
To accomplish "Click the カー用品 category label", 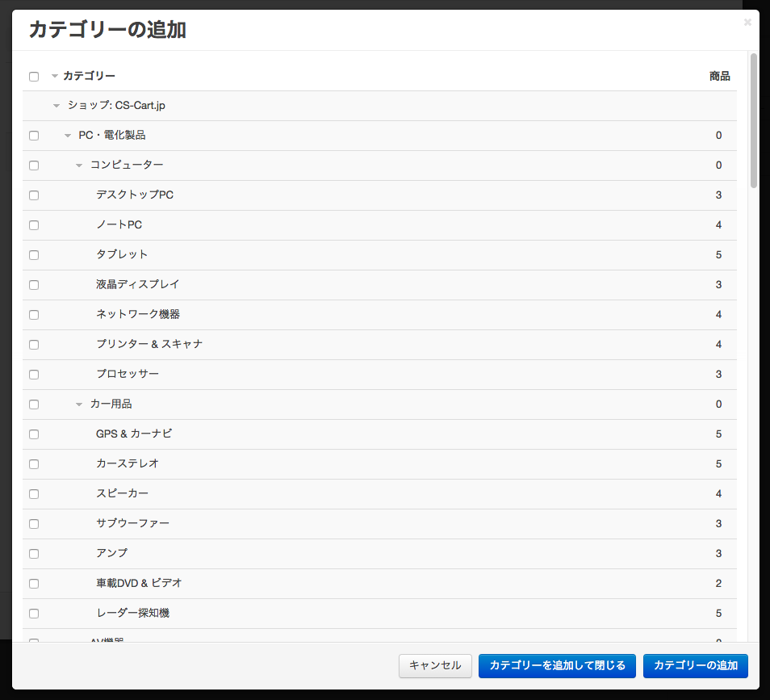I will (x=111, y=404).
